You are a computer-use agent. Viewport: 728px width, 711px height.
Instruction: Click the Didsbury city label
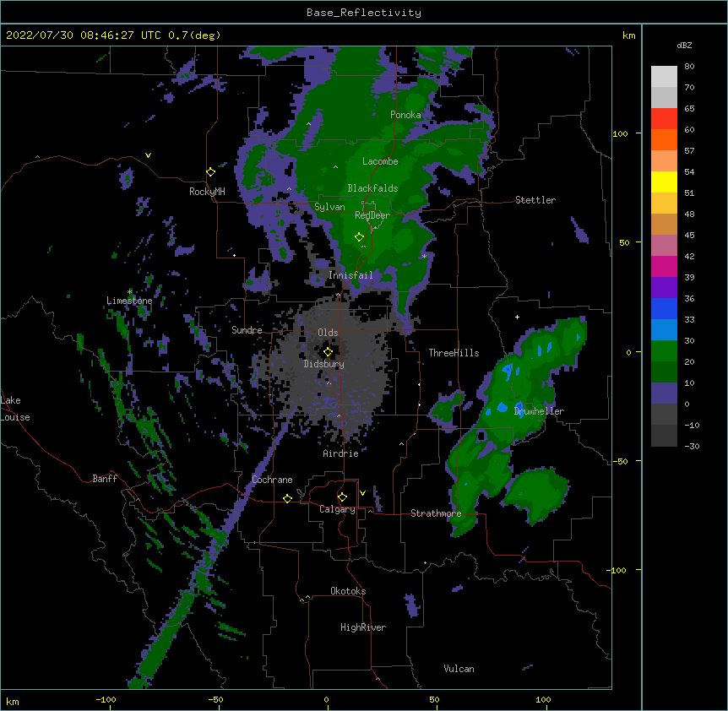(x=324, y=364)
